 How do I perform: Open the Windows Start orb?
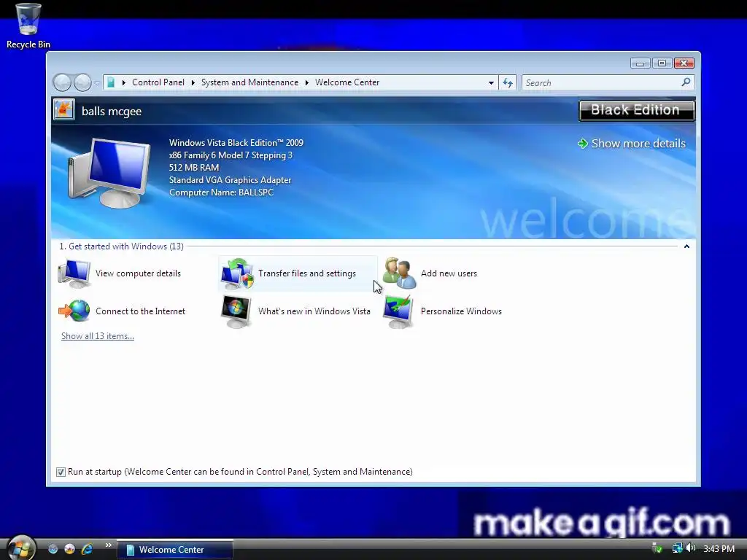pos(20,548)
